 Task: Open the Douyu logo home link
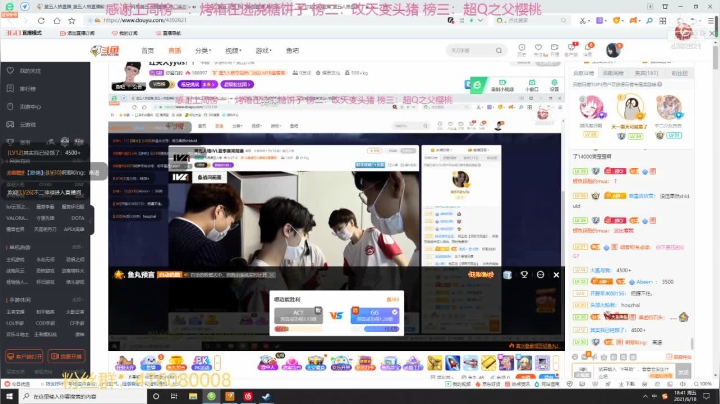click(x=105, y=50)
